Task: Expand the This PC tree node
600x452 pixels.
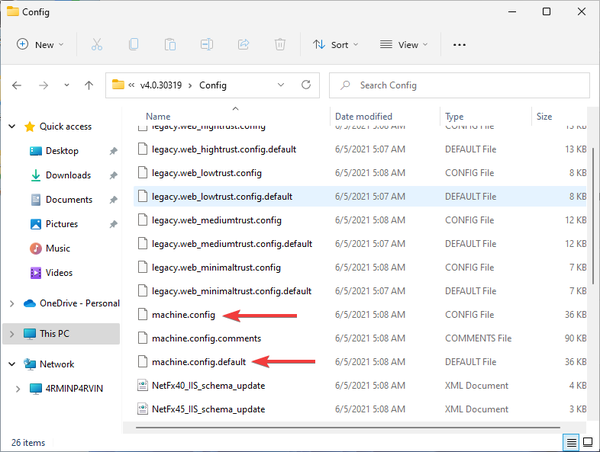Action: coord(12,334)
